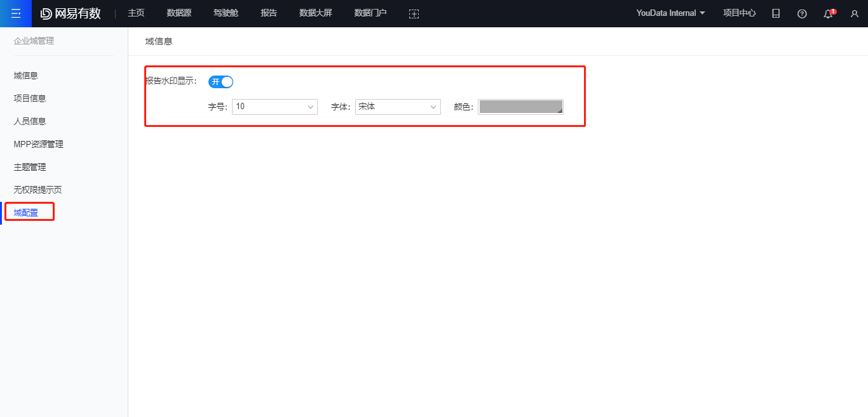View notifications bell icon
Image resolution: width=868 pixels, height=417 pixels.
point(829,13)
